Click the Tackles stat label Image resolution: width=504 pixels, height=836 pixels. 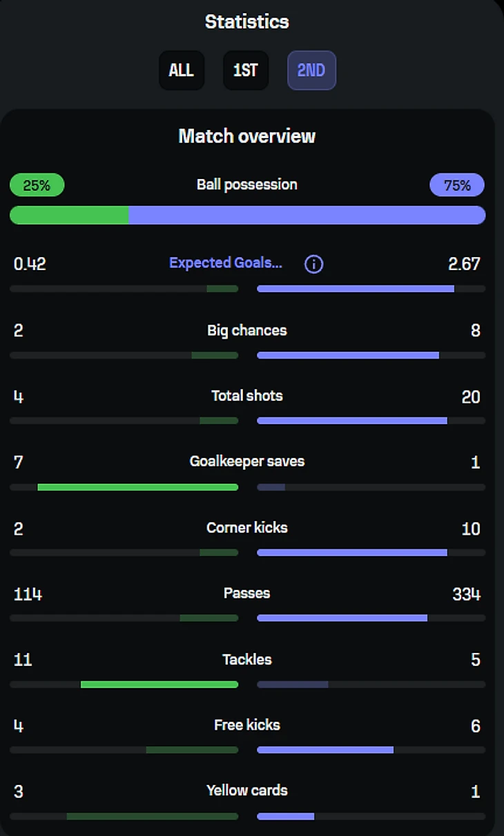(x=247, y=660)
